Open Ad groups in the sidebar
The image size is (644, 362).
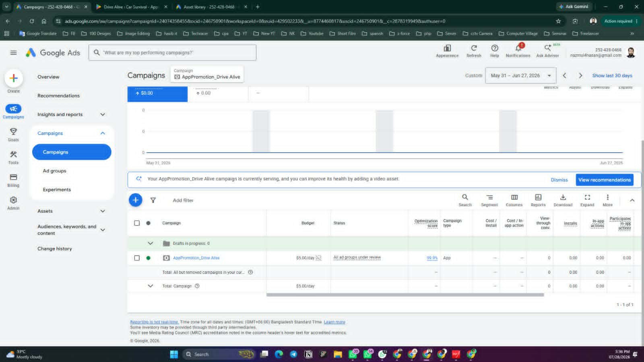click(54, 171)
